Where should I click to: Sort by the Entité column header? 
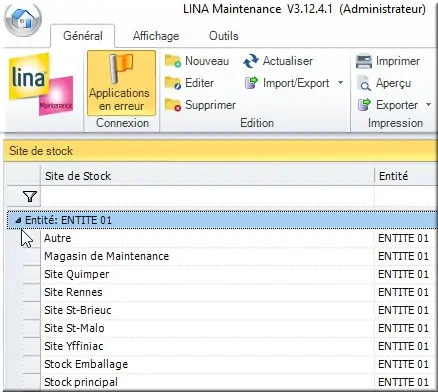pyautogui.click(x=406, y=176)
